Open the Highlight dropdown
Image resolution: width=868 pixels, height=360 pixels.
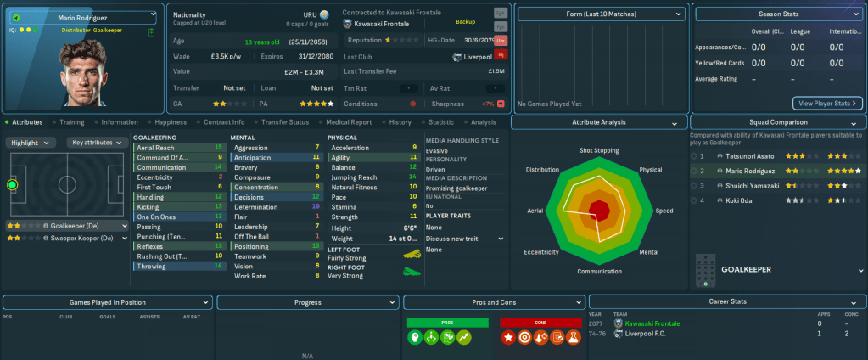click(x=32, y=143)
